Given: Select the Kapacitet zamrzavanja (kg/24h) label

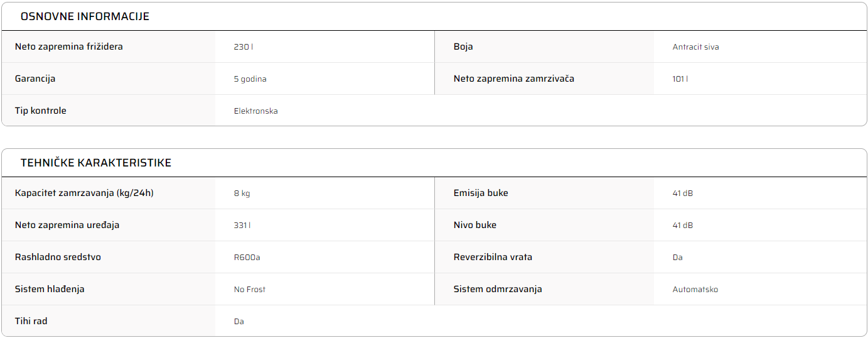Looking at the screenshot, I should pos(84,193).
